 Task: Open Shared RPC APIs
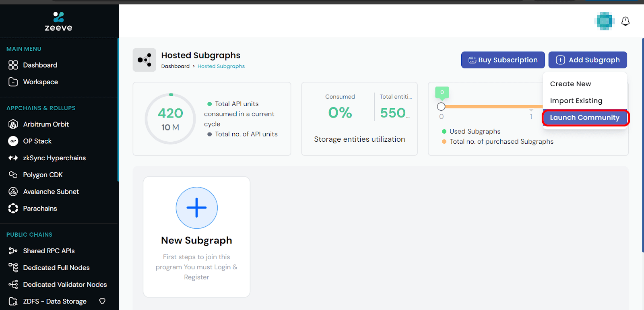49,251
